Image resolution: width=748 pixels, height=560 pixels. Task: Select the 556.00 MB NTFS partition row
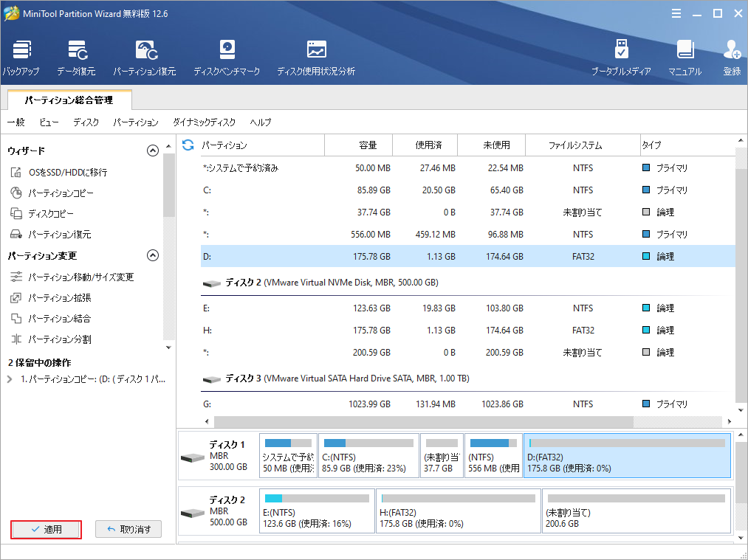[467, 235]
